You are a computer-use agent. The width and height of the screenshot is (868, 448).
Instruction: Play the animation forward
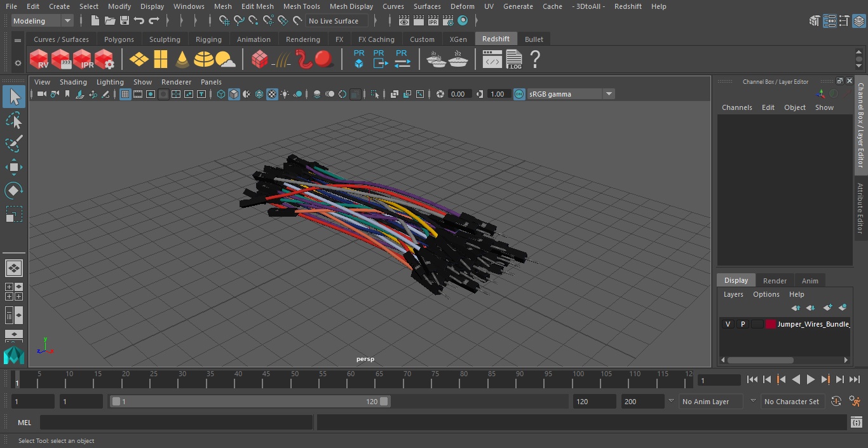click(x=810, y=379)
